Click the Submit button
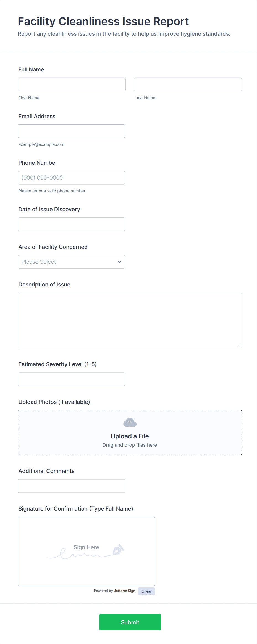Screen dimensions: 257x644 click(130, 622)
